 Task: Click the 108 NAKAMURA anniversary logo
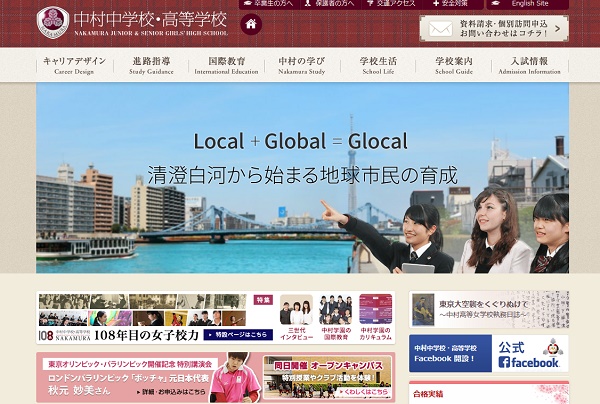click(x=64, y=335)
